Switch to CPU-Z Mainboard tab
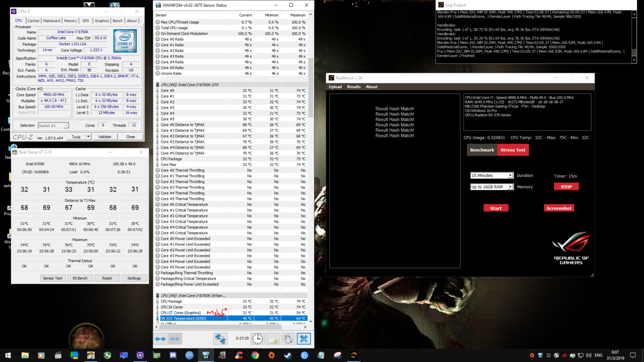This screenshot has height=362, width=644. [51, 21]
